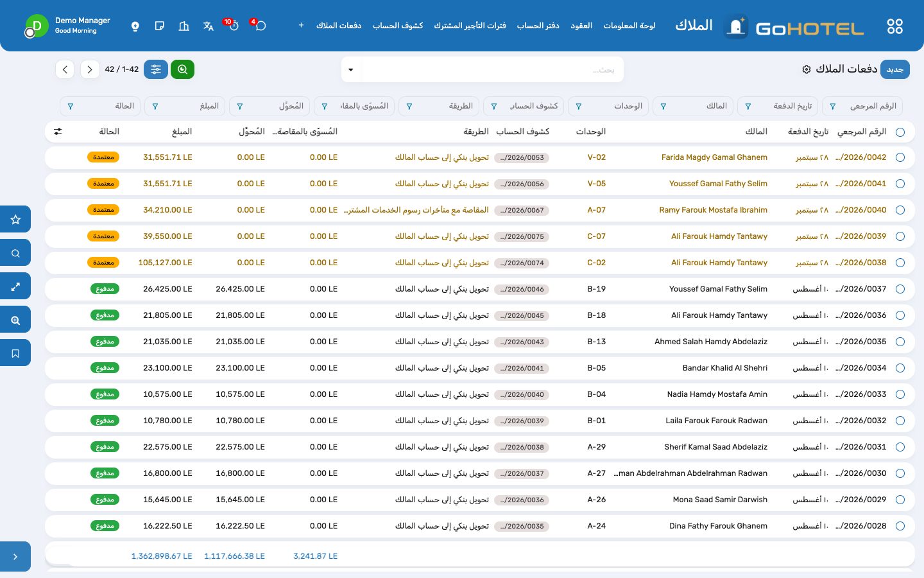
Task: Open the sticky notes icon in header
Action: pos(160,26)
